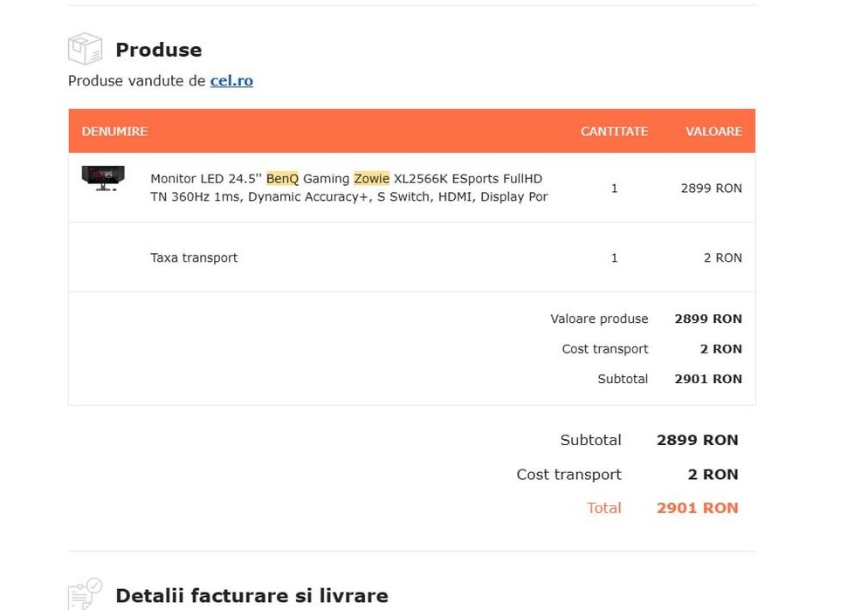The width and height of the screenshot is (868, 610).
Task: Click the Produse section heading
Action: click(158, 50)
